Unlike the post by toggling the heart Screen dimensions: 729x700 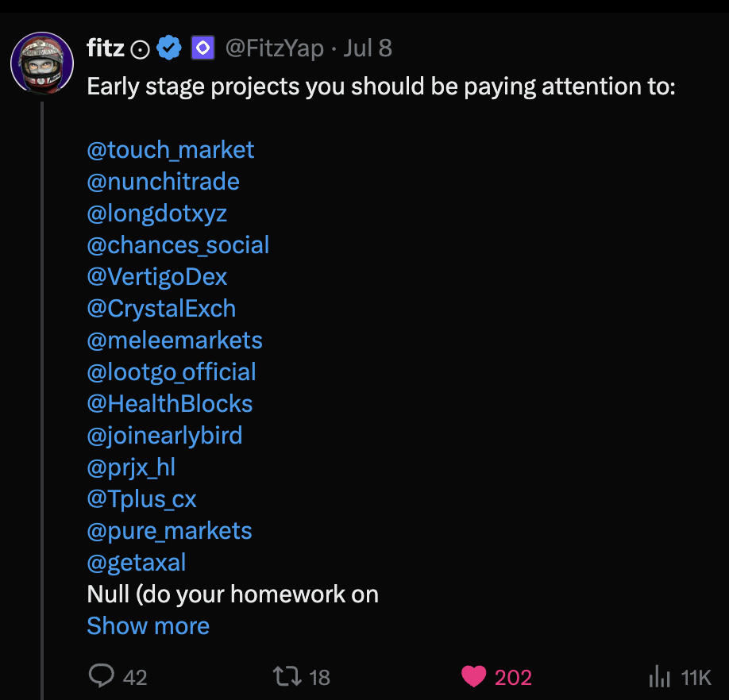474,677
